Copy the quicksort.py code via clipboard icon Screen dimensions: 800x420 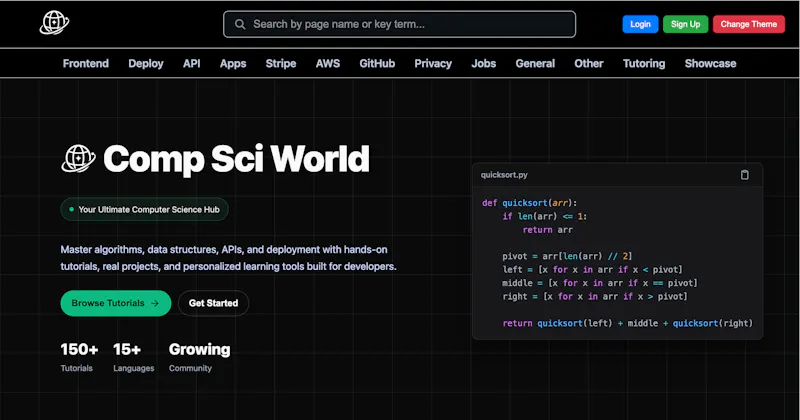coord(744,175)
